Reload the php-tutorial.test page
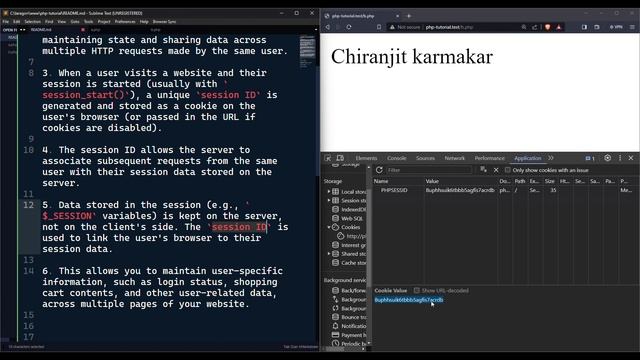640x360 pixels. (349, 27)
